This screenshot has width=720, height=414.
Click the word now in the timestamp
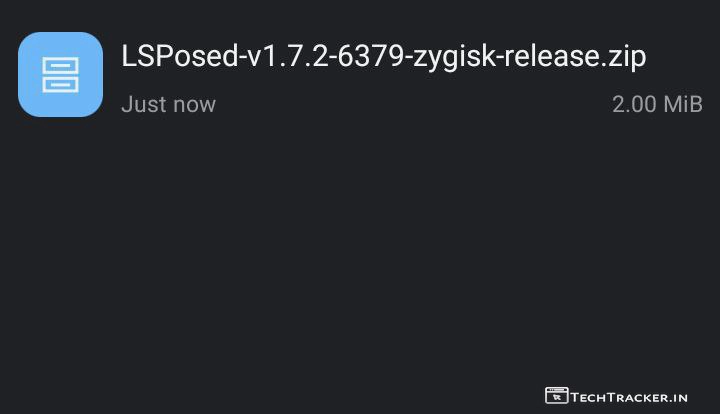[x=192, y=104]
